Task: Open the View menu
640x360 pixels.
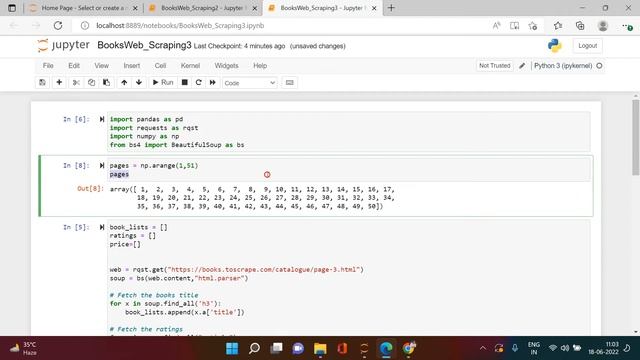Action: (102, 66)
